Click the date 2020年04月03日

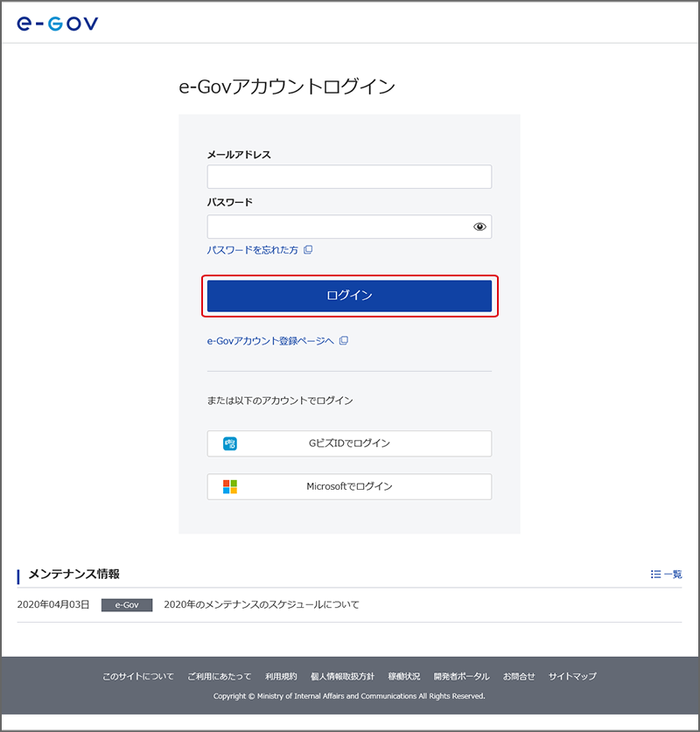53,604
